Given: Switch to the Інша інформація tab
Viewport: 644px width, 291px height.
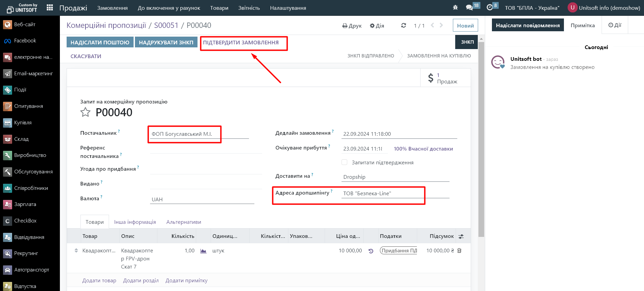Looking at the screenshot, I should [x=135, y=222].
